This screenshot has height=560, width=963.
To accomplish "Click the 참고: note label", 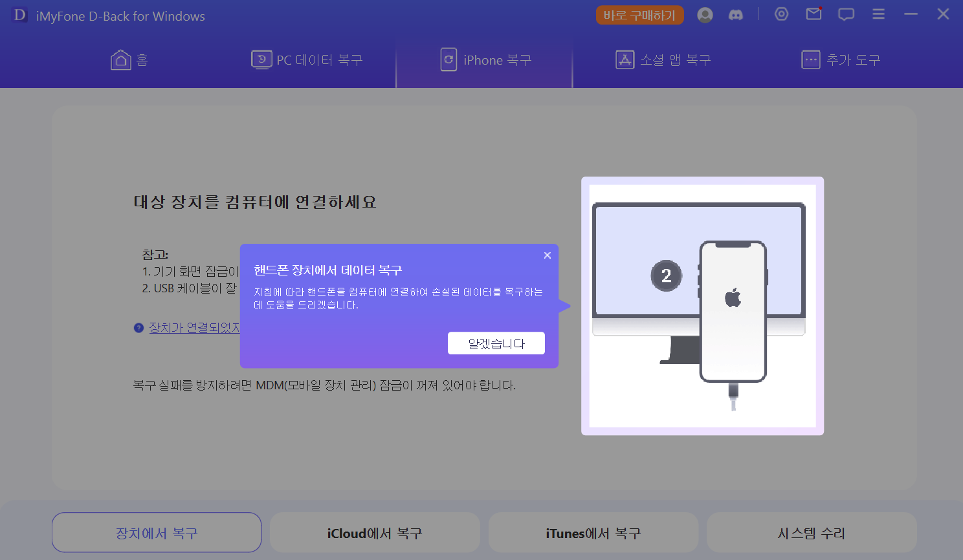I will (x=155, y=255).
